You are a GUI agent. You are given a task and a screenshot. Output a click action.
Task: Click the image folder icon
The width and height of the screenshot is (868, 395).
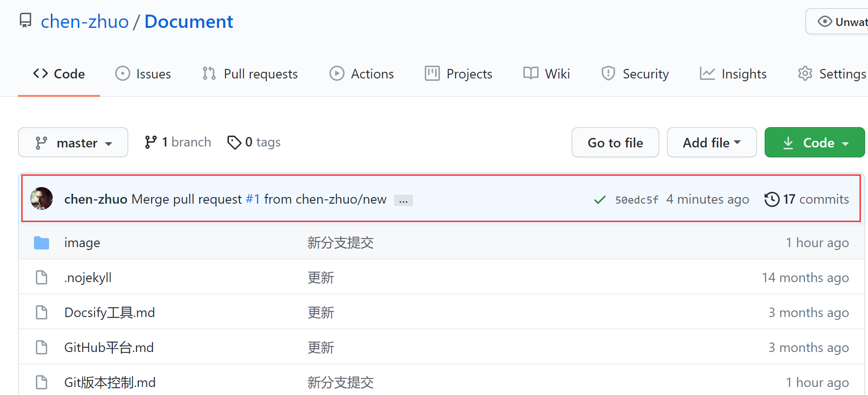(x=42, y=243)
